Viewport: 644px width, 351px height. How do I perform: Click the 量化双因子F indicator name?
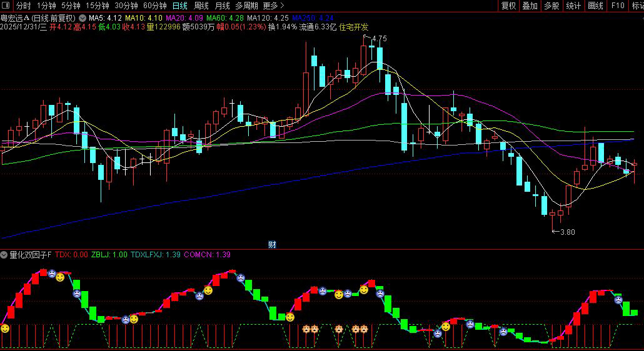(x=31, y=255)
